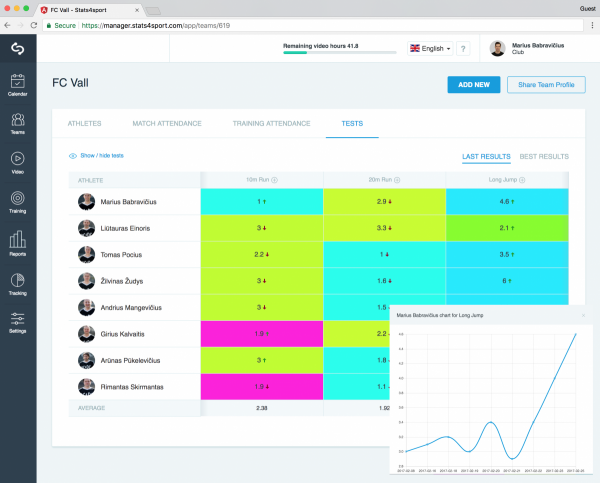Close the FC Vall browser tab
This screenshot has width=600, height=483.
137,10
